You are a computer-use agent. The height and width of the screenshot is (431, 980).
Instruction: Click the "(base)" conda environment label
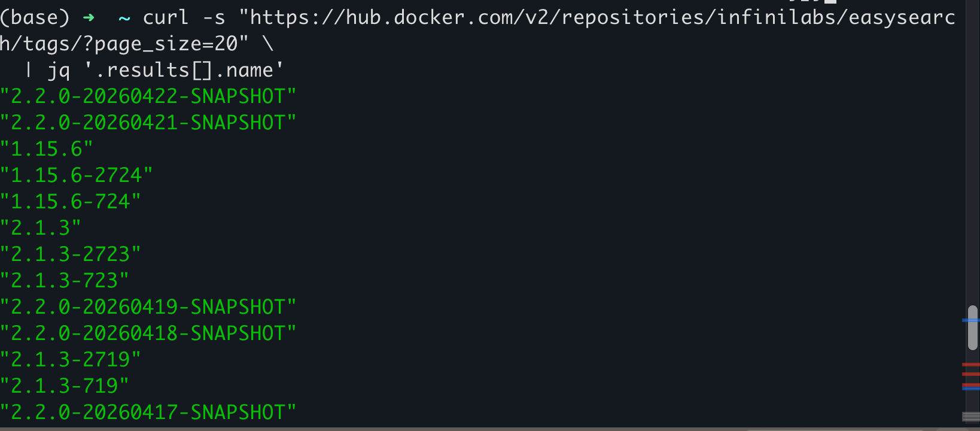click(x=35, y=18)
